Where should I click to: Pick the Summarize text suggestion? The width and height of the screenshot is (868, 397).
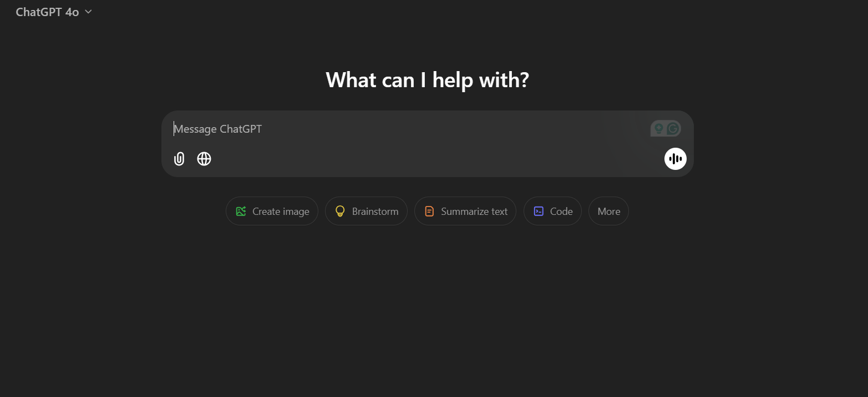point(465,211)
